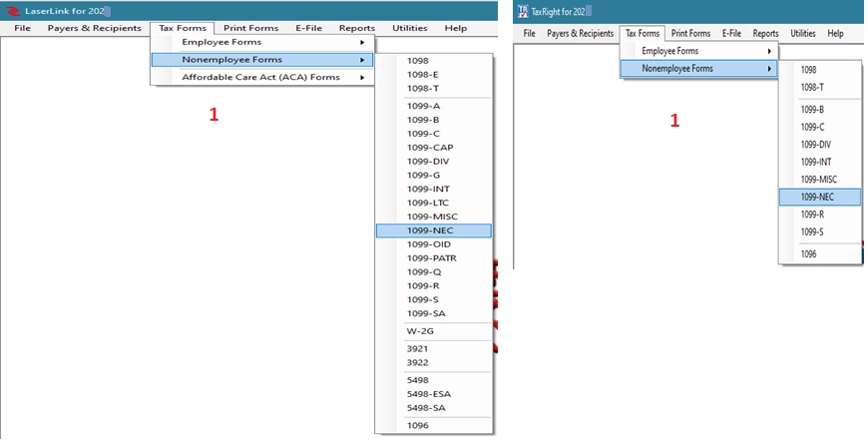868x444 pixels.
Task: Choose 1099-MISC form in LaserLink
Action: coord(433,218)
